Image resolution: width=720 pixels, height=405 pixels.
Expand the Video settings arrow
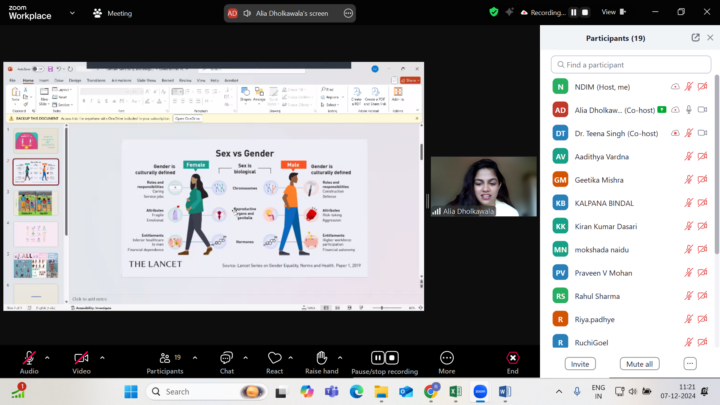tap(101, 357)
